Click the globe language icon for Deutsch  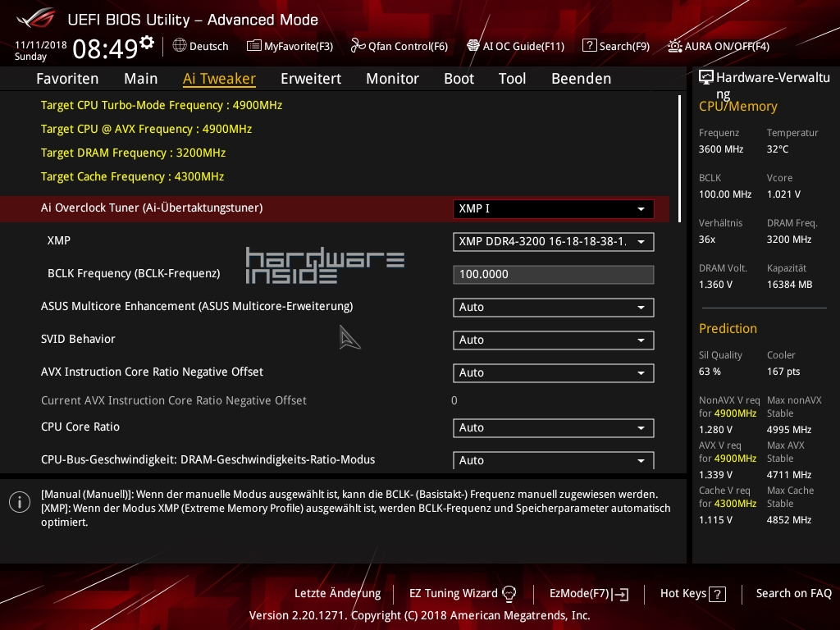pos(180,46)
